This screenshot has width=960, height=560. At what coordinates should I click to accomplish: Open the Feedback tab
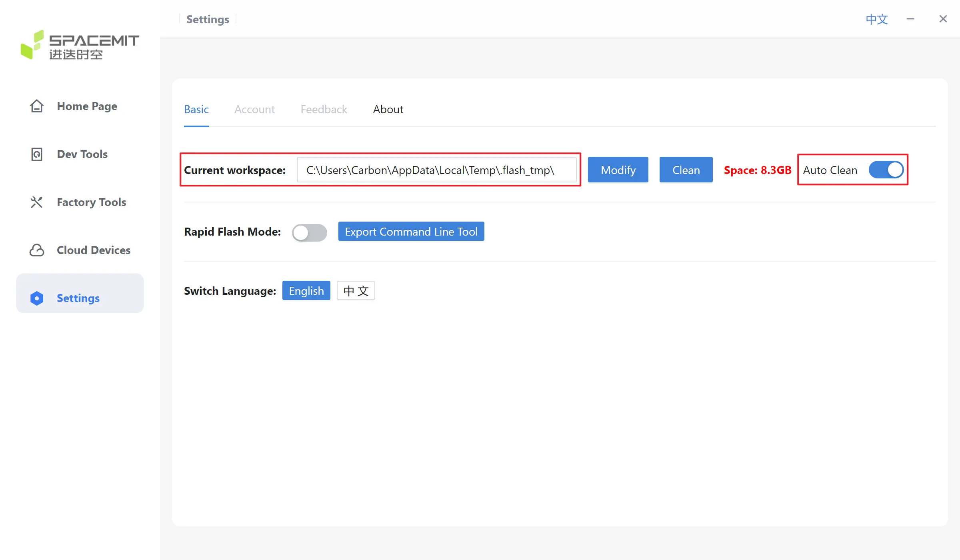[x=324, y=109]
